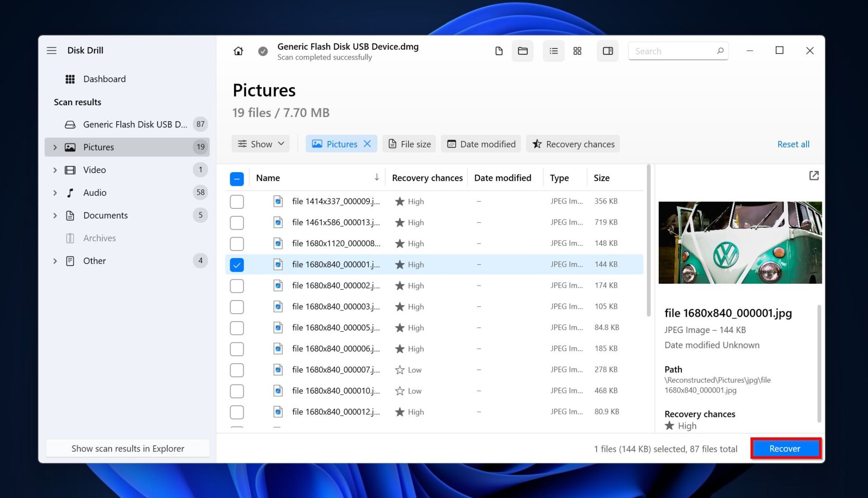868x498 pixels.
Task: Expand the Video category
Action: [x=55, y=169]
